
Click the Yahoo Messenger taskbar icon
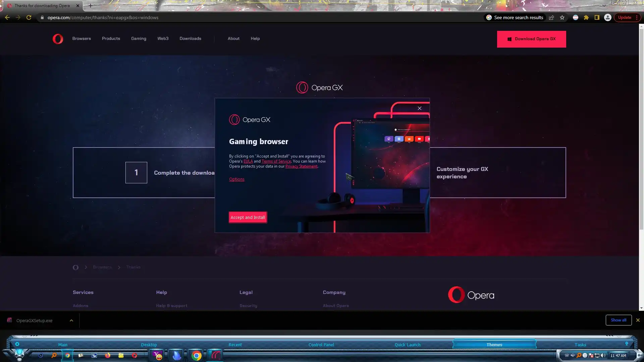(x=157, y=355)
